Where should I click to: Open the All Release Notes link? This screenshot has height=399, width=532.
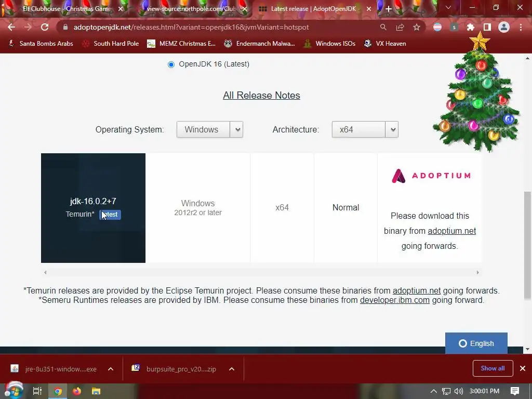pyautogui.click(x=261, y=96)
